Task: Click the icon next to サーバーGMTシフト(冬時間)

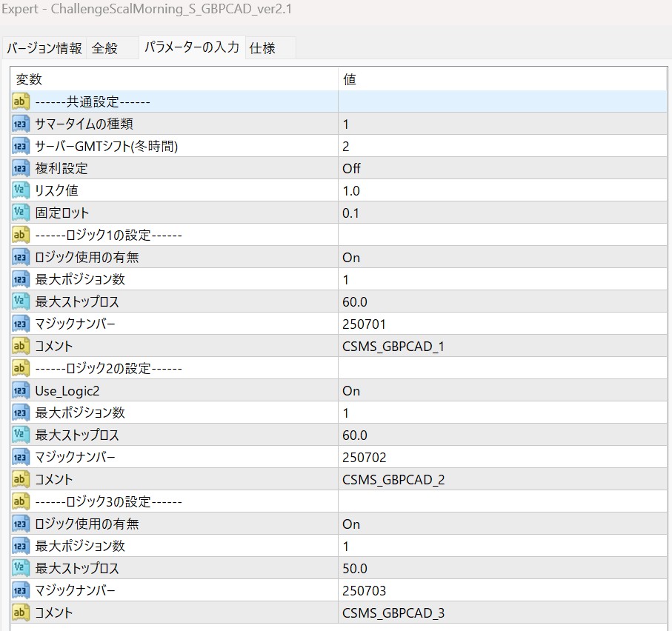Action: (21, 146)
